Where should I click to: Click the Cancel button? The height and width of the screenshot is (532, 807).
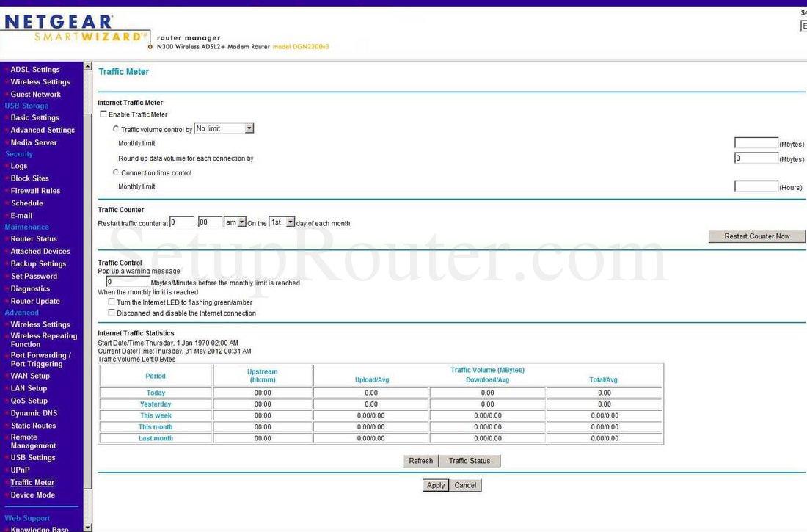point(465,484)
